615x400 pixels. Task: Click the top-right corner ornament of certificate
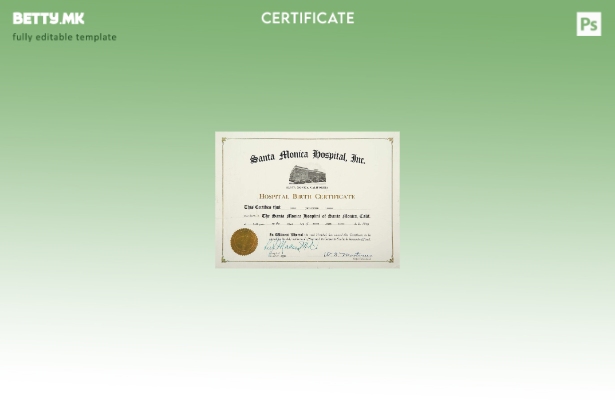point(393,138)
